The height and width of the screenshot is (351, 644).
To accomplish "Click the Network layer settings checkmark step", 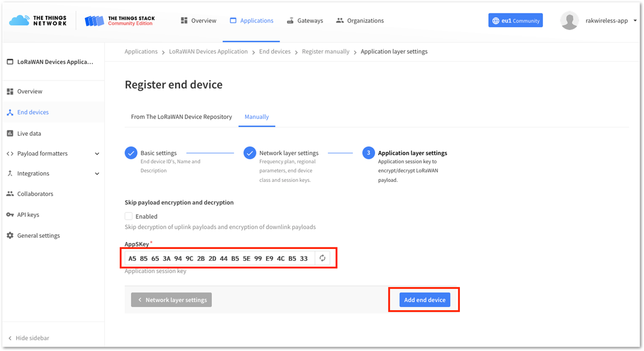I will [x=250, y=153].
